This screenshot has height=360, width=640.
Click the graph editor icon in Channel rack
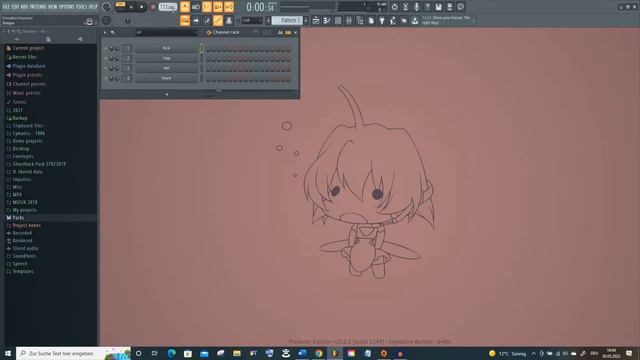point(280,32)
